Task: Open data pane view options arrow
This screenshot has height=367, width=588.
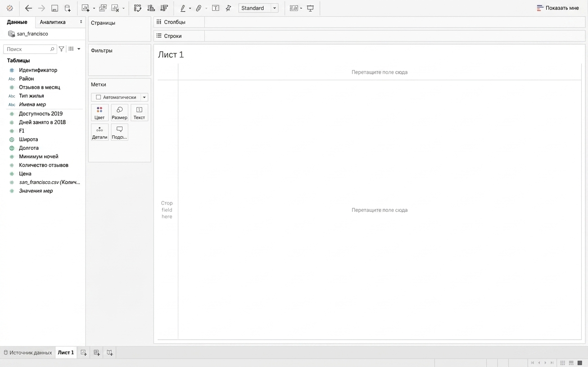Action: (x=79, y=49)
